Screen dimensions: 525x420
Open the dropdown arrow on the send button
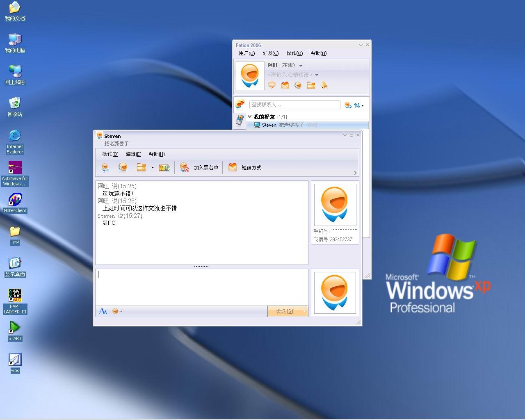point(304,311)
